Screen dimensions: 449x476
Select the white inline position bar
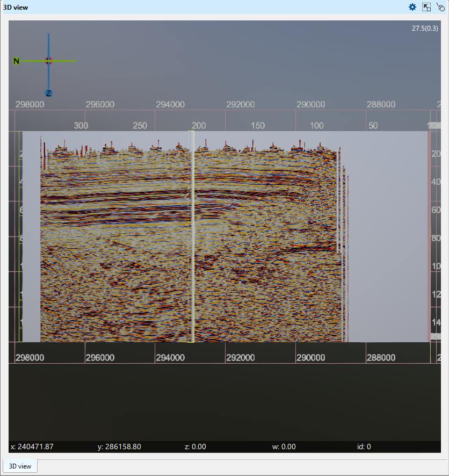pos(191,236)
